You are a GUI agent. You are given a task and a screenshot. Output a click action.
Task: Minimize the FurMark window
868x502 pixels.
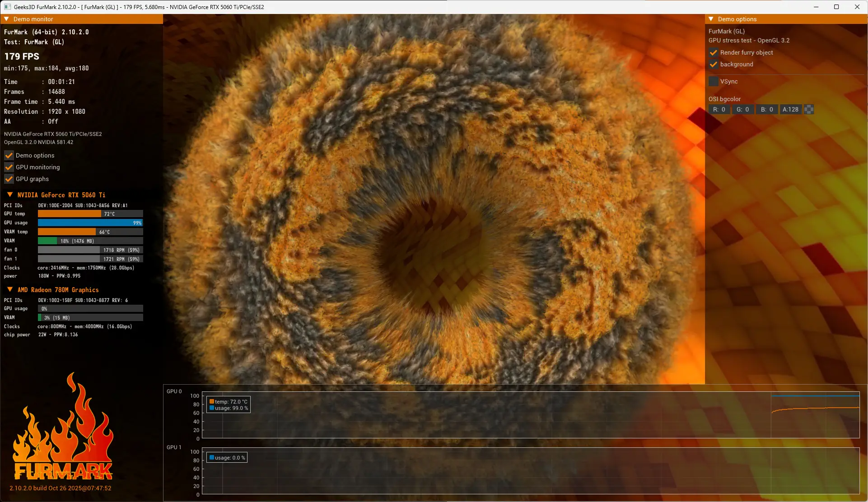tap(816, 7)
